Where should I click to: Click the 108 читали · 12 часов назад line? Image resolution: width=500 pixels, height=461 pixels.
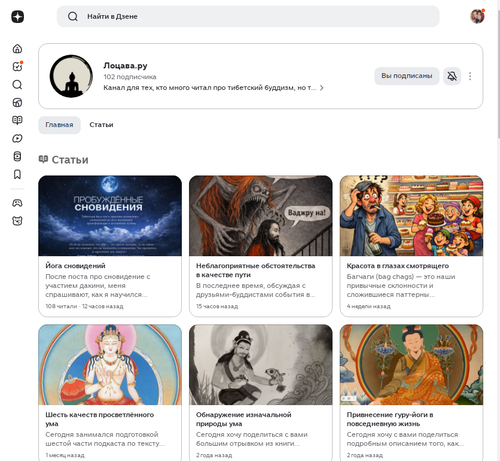point(84,306)
